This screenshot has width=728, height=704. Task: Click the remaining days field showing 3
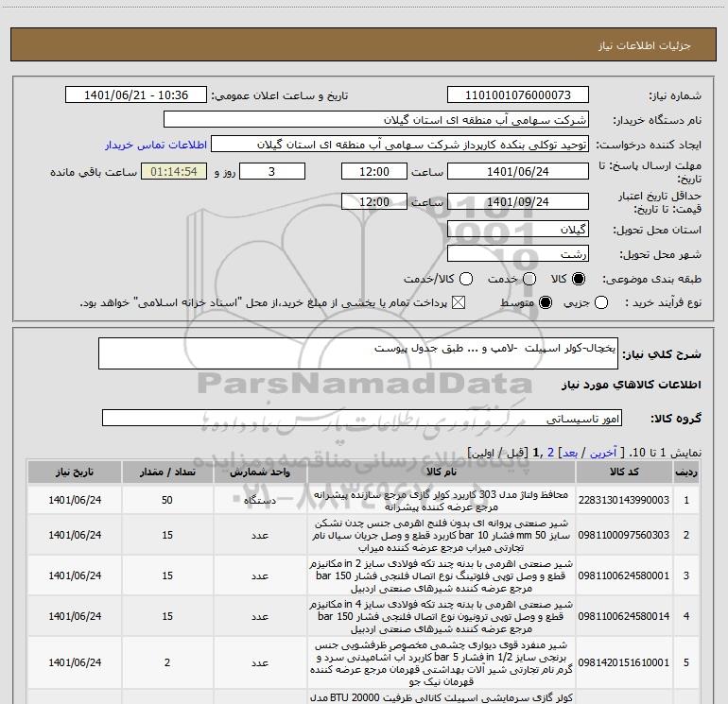point(272,171)
